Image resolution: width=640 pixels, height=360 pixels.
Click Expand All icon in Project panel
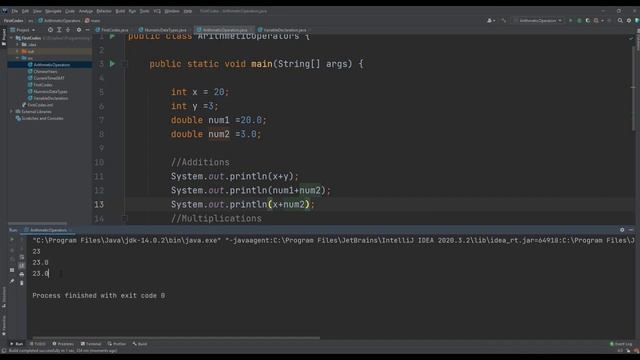(59, 30)
